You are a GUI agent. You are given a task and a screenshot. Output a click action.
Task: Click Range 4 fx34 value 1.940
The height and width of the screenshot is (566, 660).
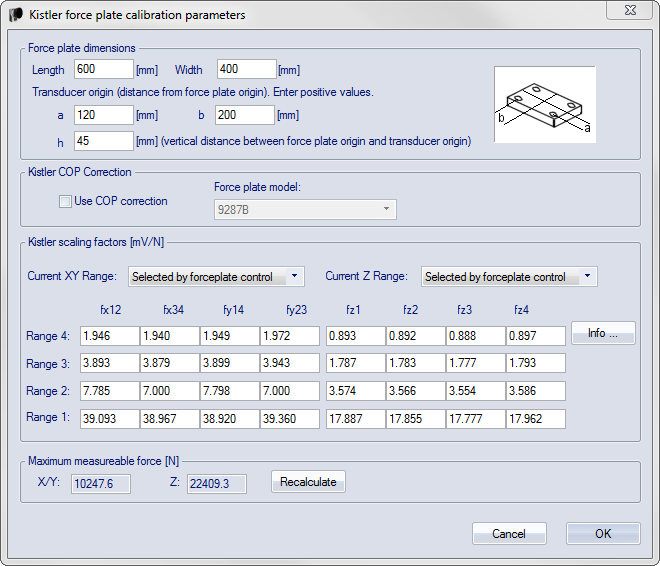click(170, 336)
